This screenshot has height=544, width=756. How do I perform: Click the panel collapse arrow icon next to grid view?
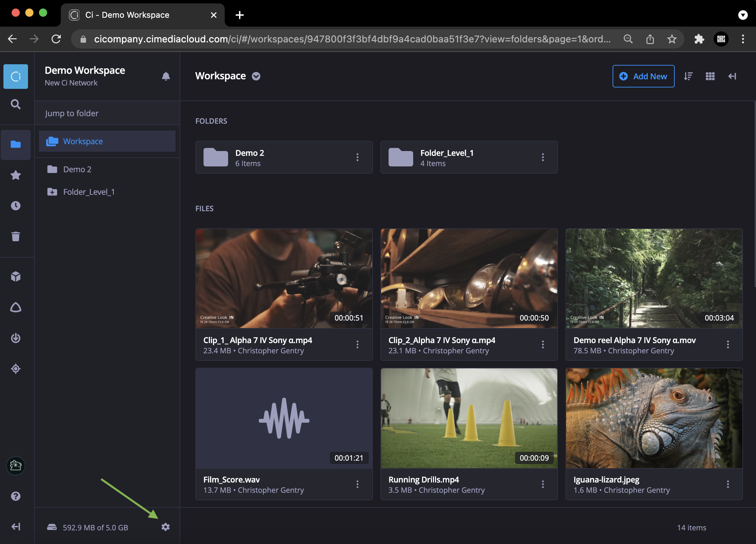coord(732,76)
